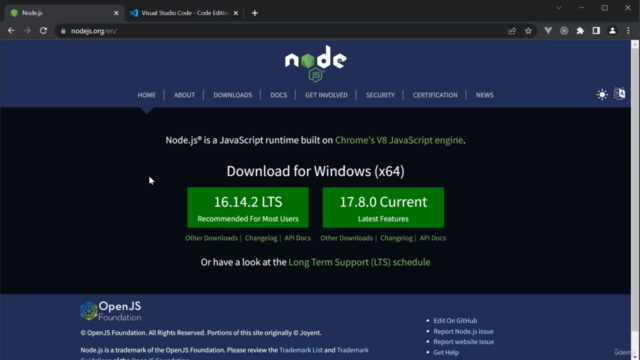This screenshot has height=360, width=640.
Task: Open Other Downloads under LTS
Action: coord(211,238)
